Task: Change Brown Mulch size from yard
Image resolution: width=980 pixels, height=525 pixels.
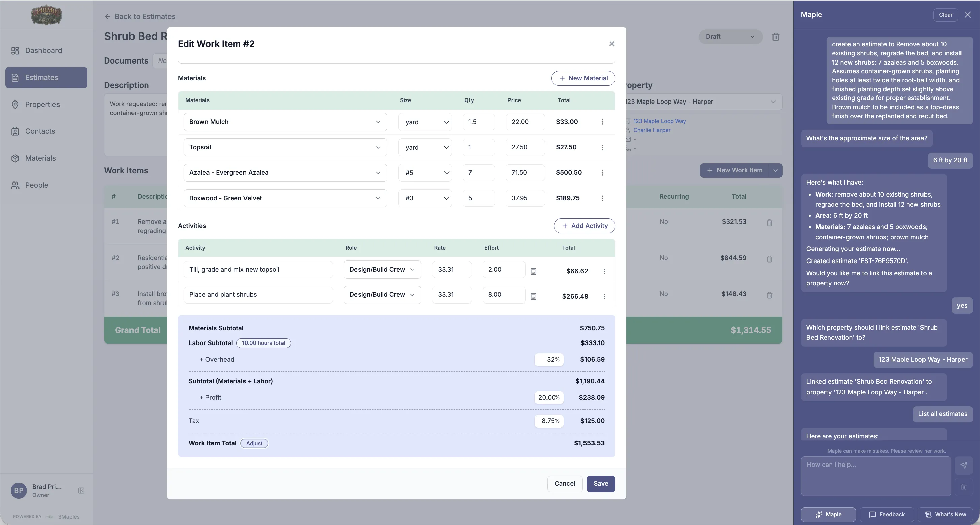Action: 424,122
